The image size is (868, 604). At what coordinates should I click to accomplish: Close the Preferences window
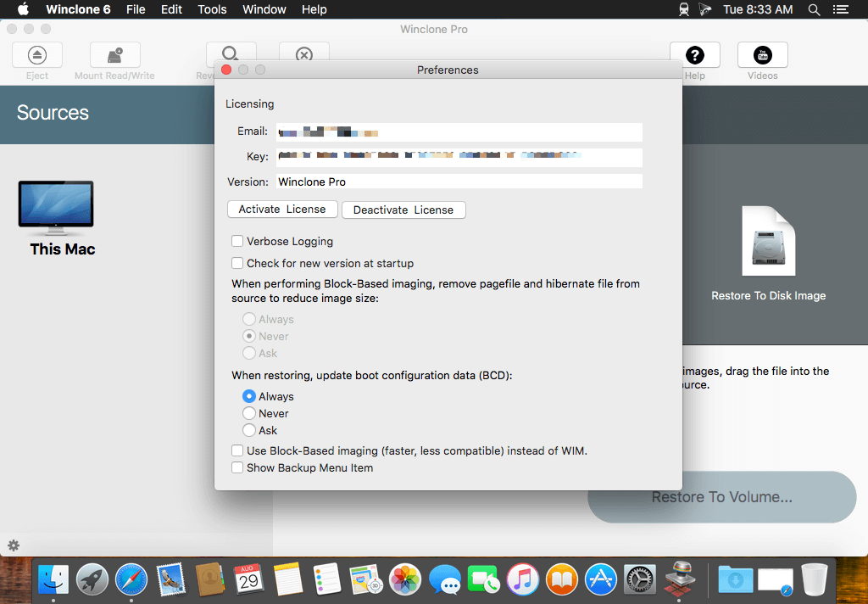pyautogui.click(x=225, y=70)
